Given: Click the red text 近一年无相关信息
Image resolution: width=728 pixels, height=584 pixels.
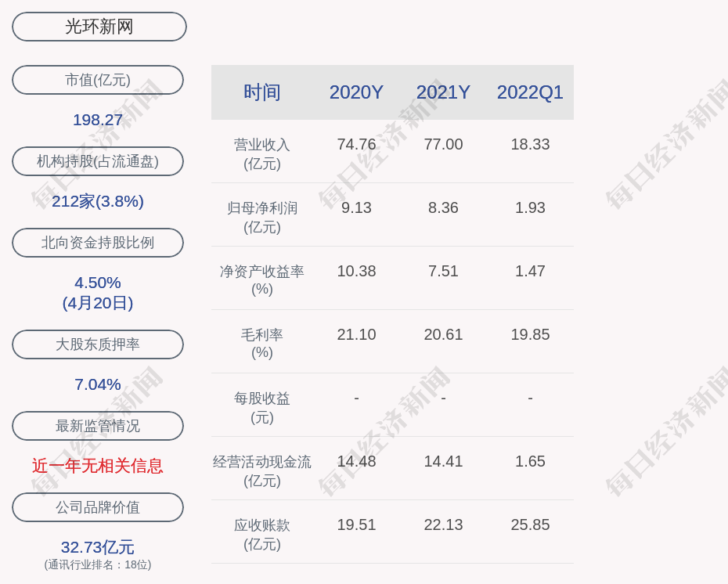Looking at the screenshot, I should coord(98,466).
